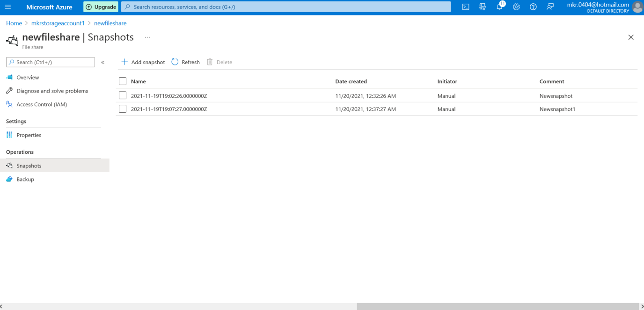Image resolution: width=644 pixels, height=310 pixels.
Task: Click the Delete trash icon
Action: (210, 62)
